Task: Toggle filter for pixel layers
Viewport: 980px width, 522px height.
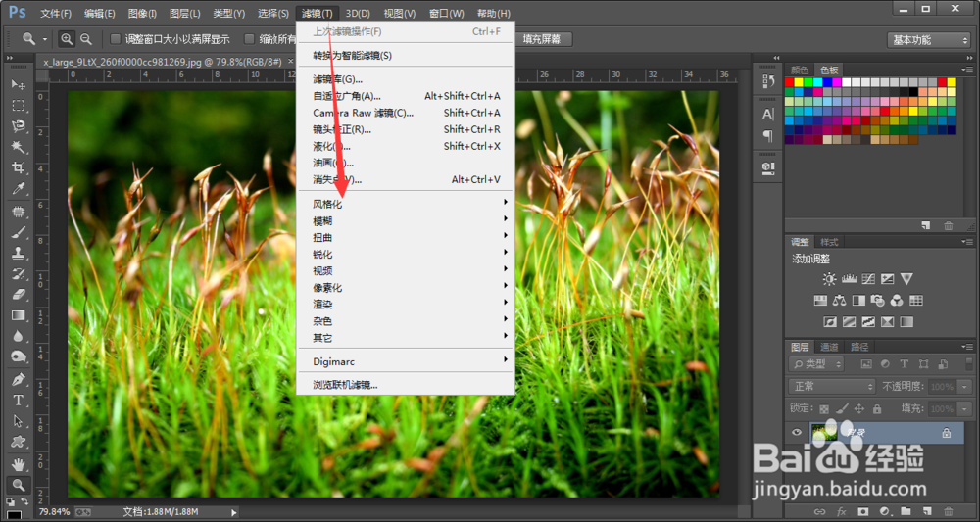Action: coord(866,364)
